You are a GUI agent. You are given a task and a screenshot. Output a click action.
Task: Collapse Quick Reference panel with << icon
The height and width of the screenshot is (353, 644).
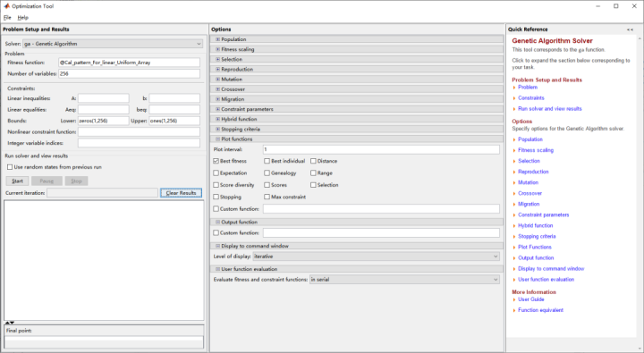[630, 29]
